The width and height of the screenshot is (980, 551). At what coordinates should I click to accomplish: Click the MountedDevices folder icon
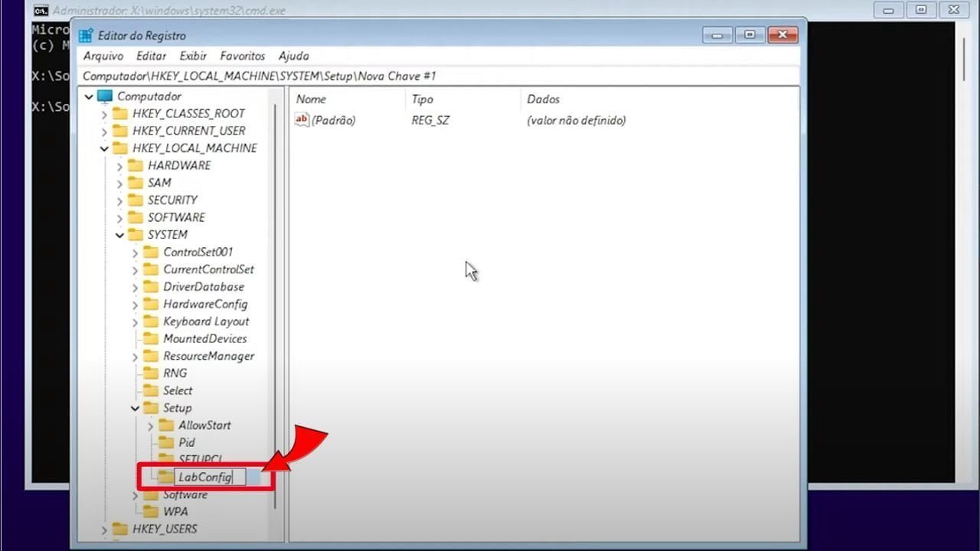151,338
